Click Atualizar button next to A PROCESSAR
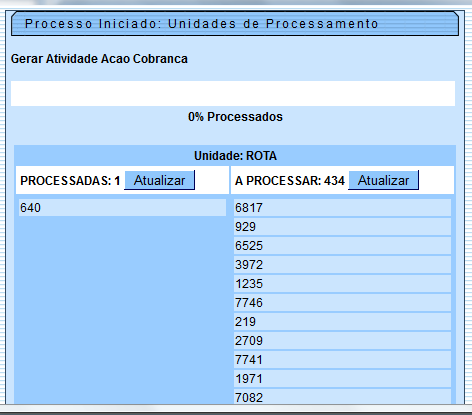Image resolution: width=472 pixels, height=415 pixels. click(x=383, y=180)
